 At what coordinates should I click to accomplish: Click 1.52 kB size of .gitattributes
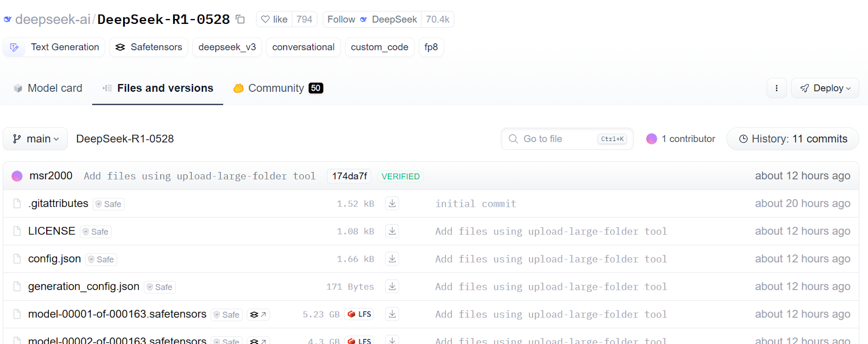click(355, 203)
